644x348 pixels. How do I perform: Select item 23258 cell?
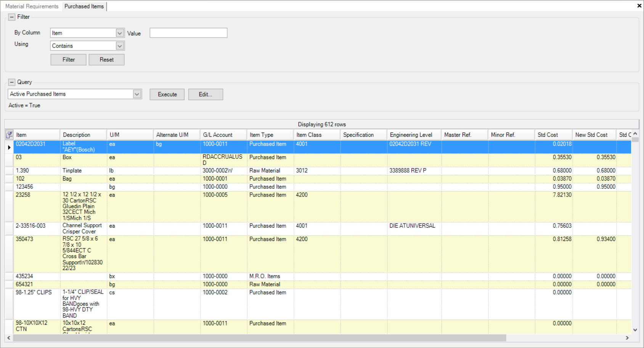point(37,206)
